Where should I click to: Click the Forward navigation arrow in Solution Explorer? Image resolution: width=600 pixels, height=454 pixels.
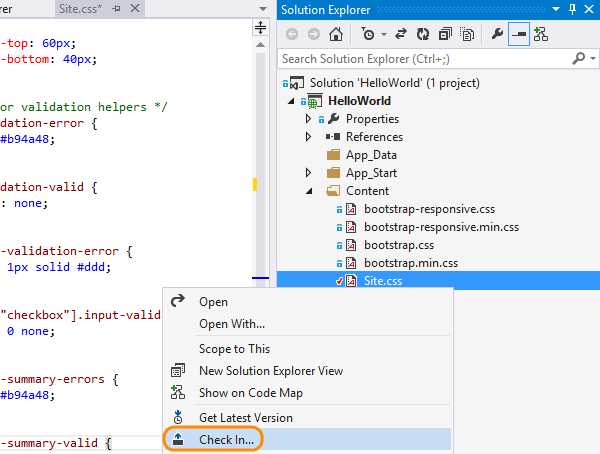click(x=313, y=34)
